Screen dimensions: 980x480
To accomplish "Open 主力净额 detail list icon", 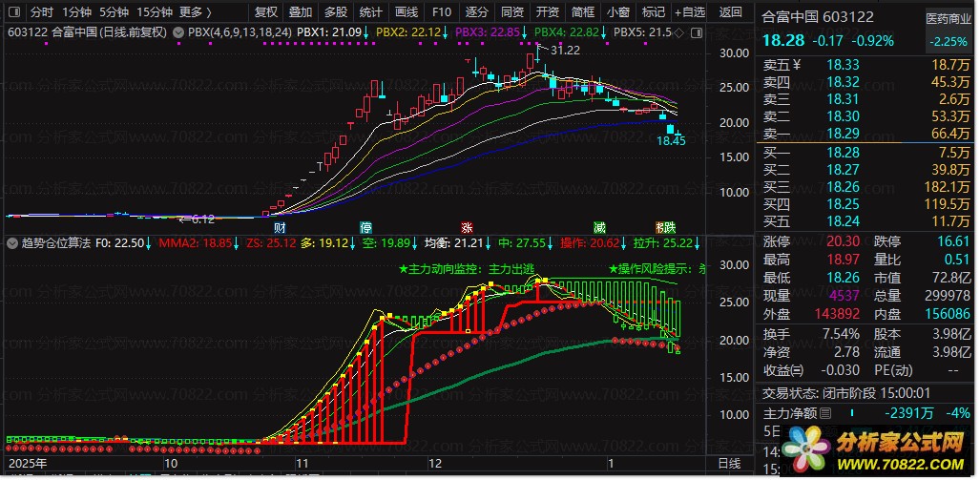I will [x=825, y=413].
